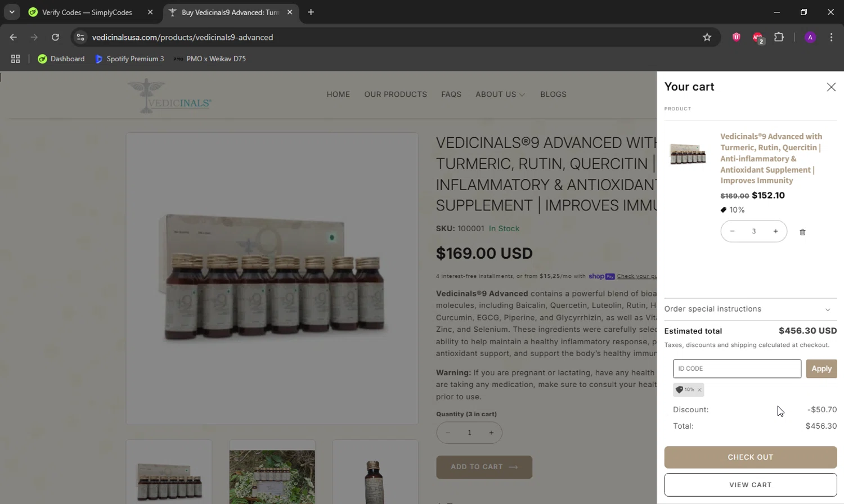Click the VIEW CART button

[x=751, y=485]
